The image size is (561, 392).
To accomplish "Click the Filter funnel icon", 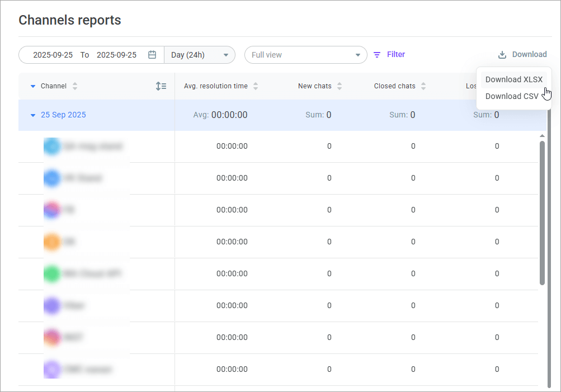I will tap(378, 54).
